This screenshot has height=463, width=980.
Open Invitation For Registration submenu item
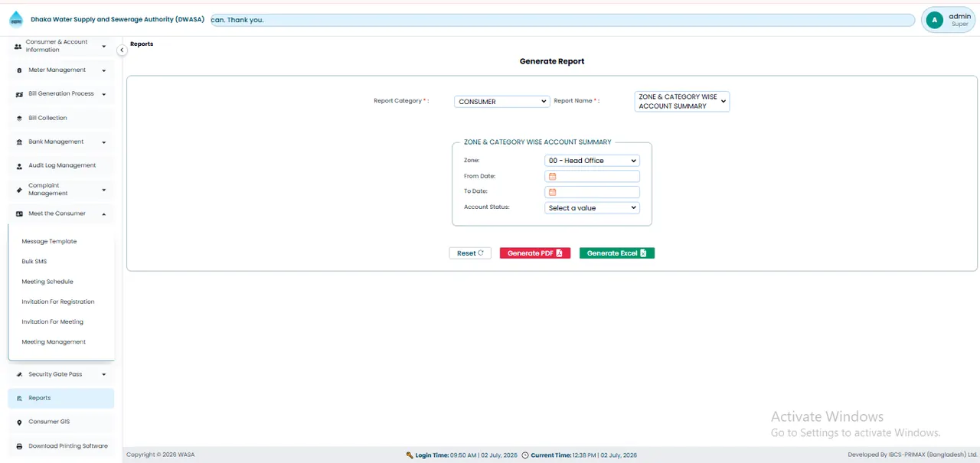(x=58, y=302)
